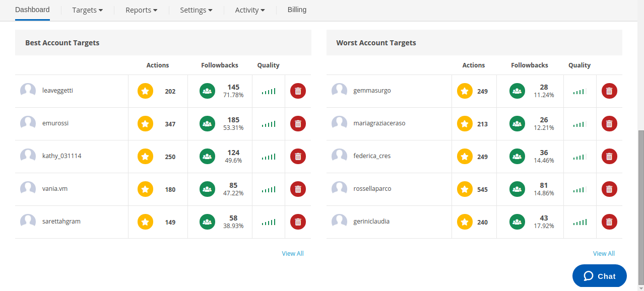
Task: Click the star actions icon for kathy_031114
Action: (x=145, y=157)
